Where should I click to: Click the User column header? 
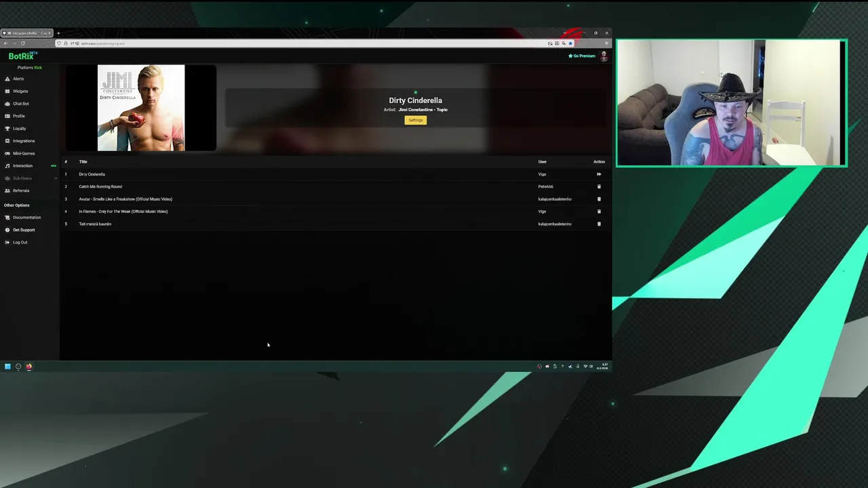point(542,162)
